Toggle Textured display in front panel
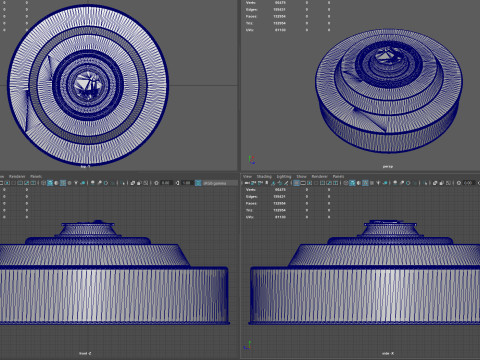Image resolution: width=480 pixels, height=360 pixels. tap(69, 183)
